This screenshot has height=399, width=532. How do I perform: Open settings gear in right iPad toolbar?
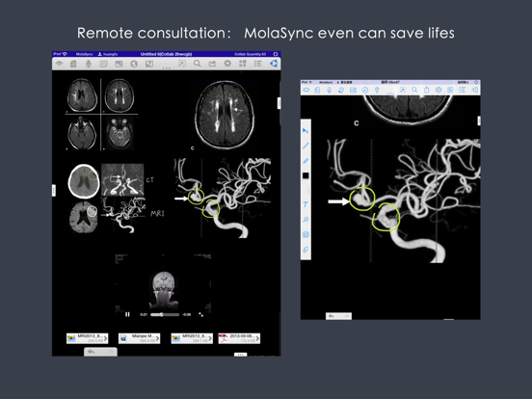[439, 90]
